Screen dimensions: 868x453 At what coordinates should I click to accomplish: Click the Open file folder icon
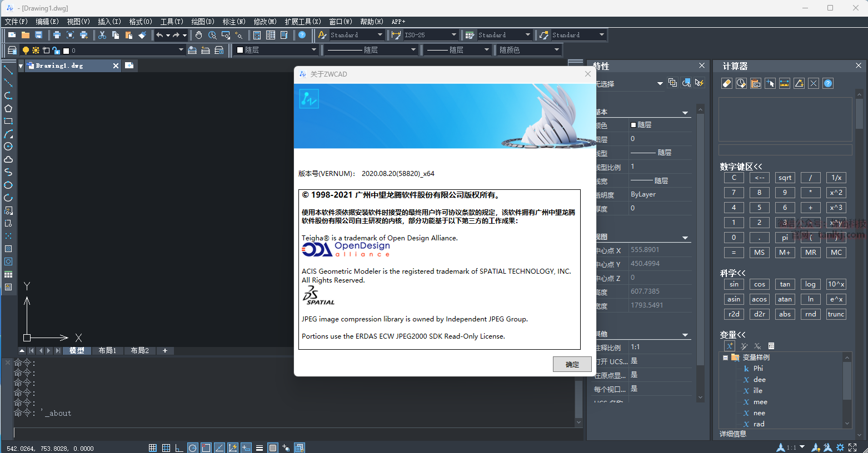[x=26, y=35]
